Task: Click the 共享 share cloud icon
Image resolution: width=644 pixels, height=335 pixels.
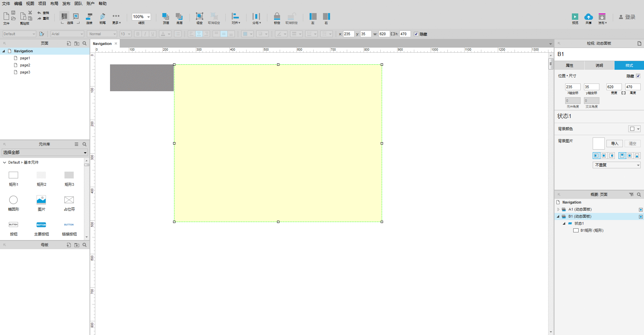Action: click(588, 17)
